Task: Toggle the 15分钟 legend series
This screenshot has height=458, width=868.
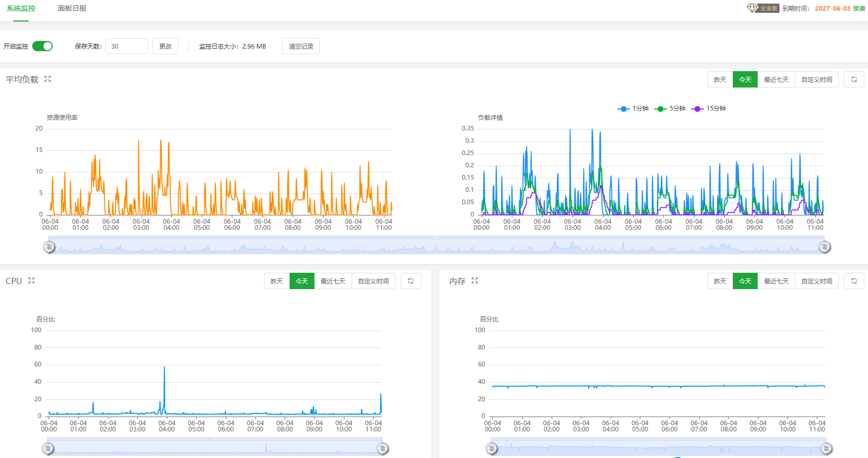Action: (x=709, y=108)
